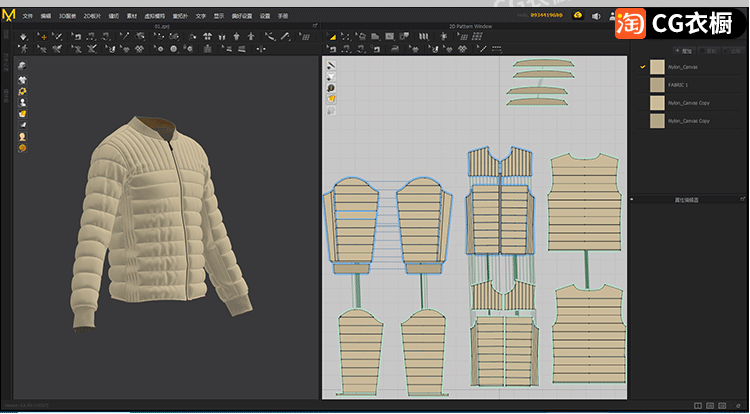
Task: Select the yellow Edit Pattern tool in 2D toolbar
Action: (333, 37)
